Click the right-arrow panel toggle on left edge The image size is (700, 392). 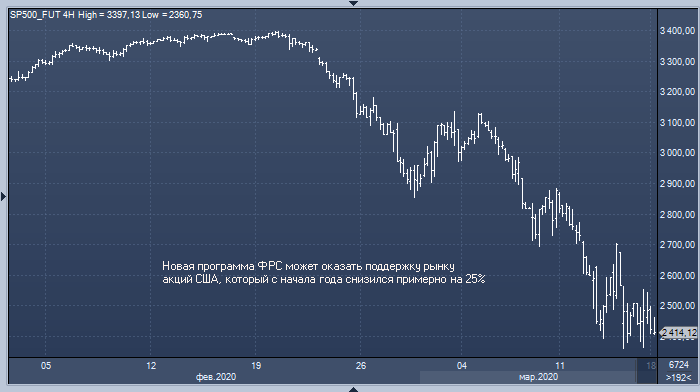[3, 196]
